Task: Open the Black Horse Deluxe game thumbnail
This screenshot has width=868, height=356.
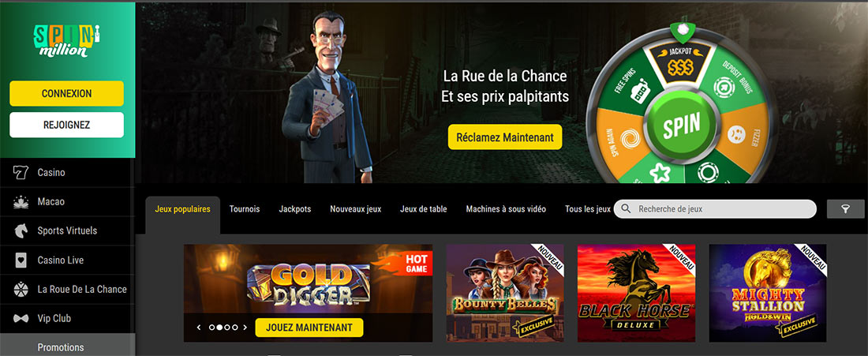Action: click(x=636, y=293)
